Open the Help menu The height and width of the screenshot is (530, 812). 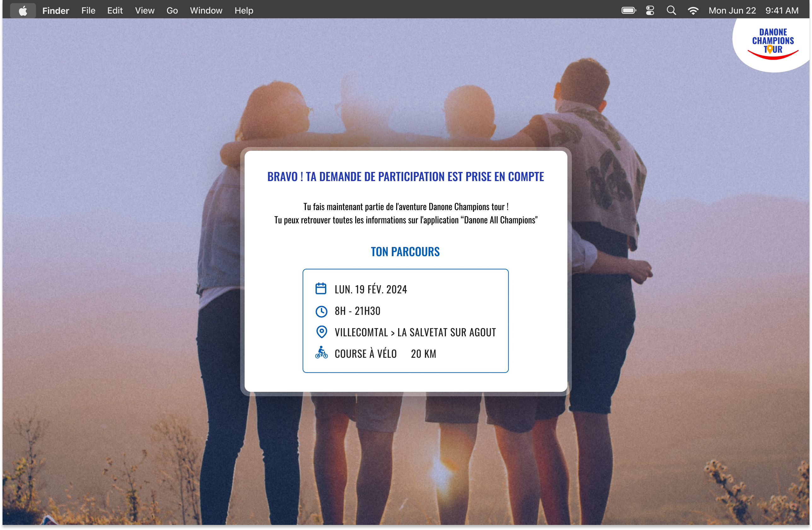tap(244, 11)
